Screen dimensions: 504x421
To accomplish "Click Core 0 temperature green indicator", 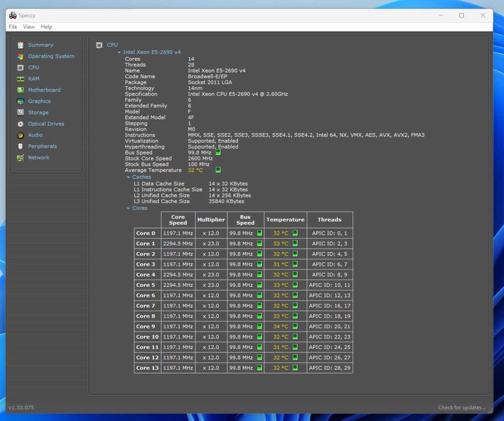I will pos(295,233).
